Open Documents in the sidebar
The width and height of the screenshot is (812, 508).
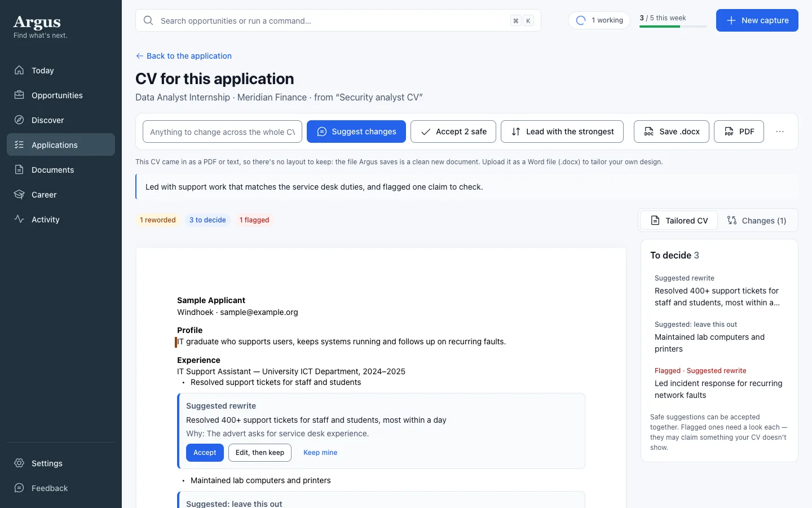61,170
